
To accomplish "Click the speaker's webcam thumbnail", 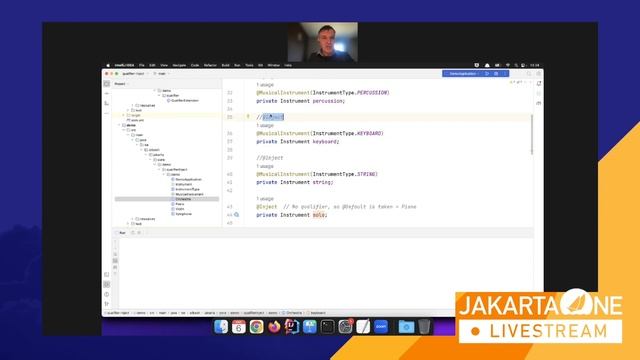I will [322, 42].
